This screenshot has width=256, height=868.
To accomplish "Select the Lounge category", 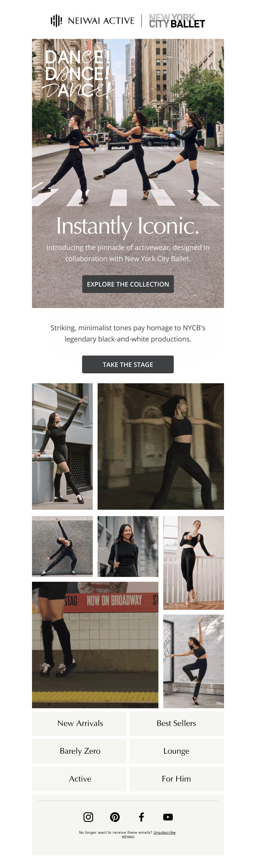I will point(177,751).
